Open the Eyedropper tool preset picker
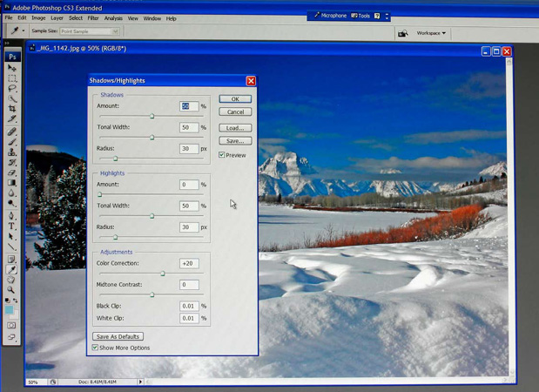Screen dimensions: 539x392 click(x=18, y=31)
